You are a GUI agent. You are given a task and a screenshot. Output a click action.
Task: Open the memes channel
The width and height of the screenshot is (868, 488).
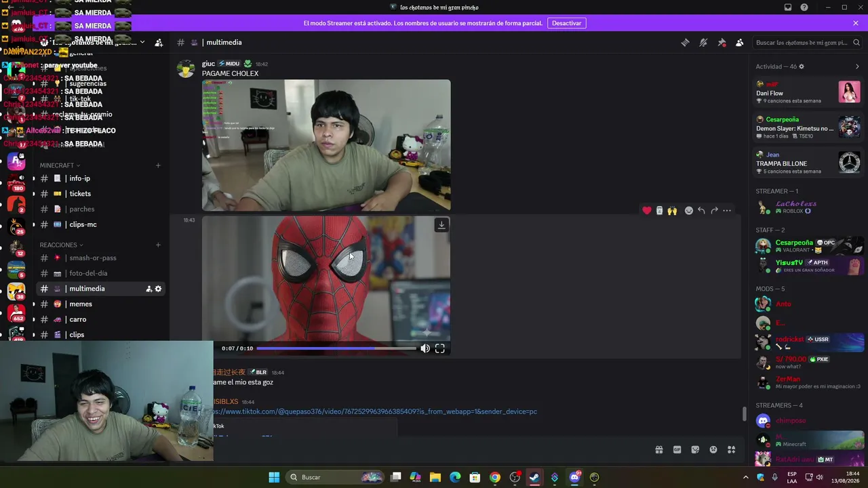pos(100,304)
